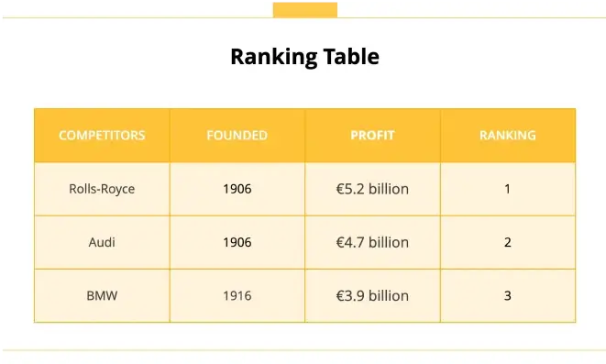
Task: Click the €3.9 billion profit cell
Action: (x=372, y=295)
